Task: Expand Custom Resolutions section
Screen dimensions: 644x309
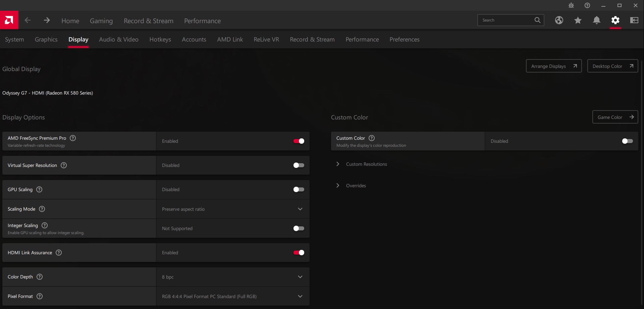Action: 362,164
